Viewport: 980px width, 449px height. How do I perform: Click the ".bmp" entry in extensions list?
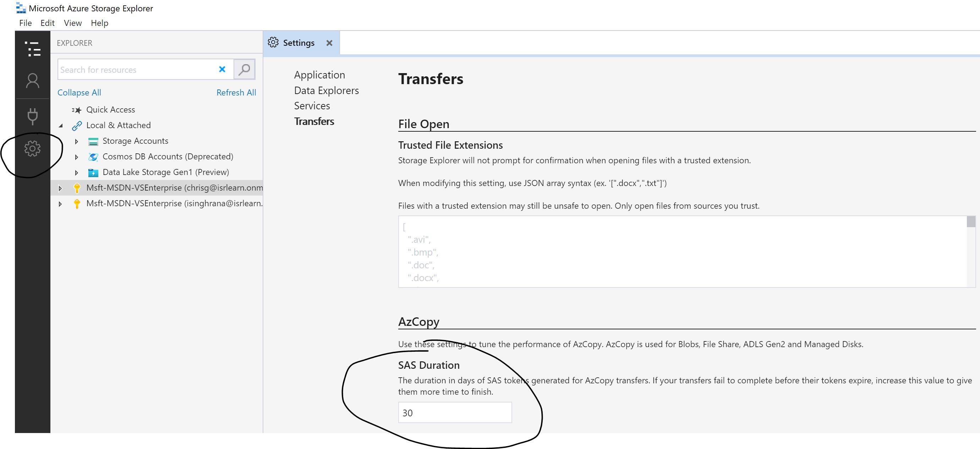pos(423,252)
